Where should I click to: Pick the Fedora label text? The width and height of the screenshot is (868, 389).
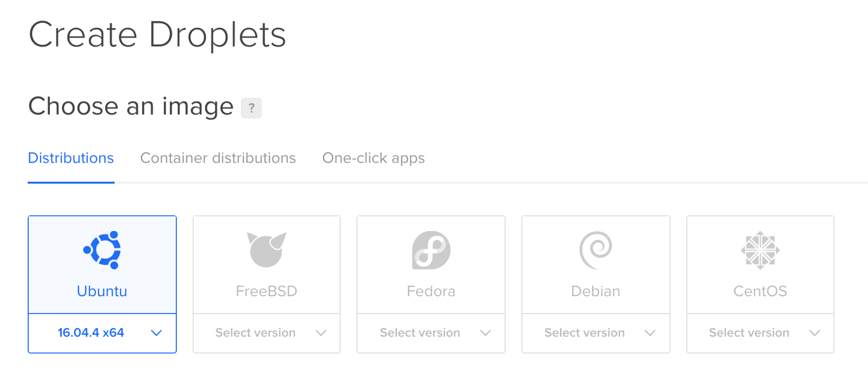click(431, 291)
